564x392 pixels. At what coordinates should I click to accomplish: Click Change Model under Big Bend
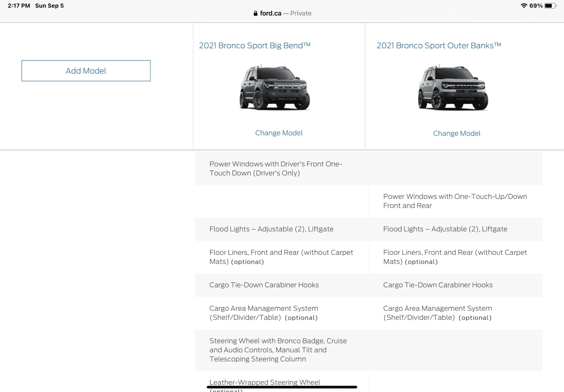point(279,133)
